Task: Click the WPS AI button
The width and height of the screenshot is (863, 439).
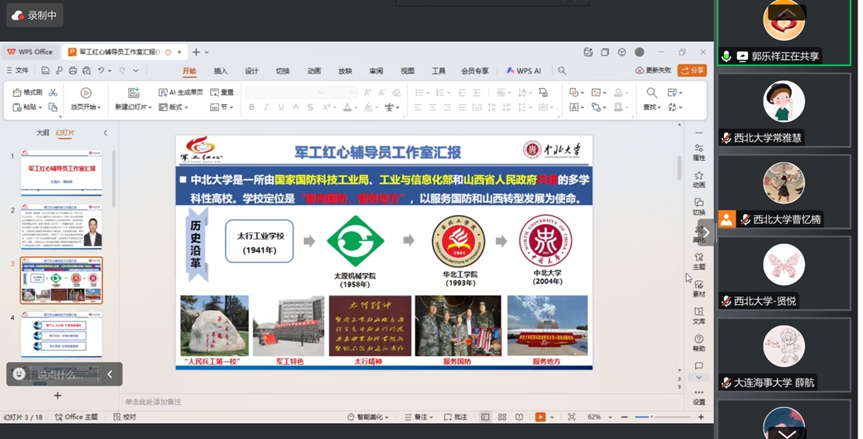Action: (524, 71)
